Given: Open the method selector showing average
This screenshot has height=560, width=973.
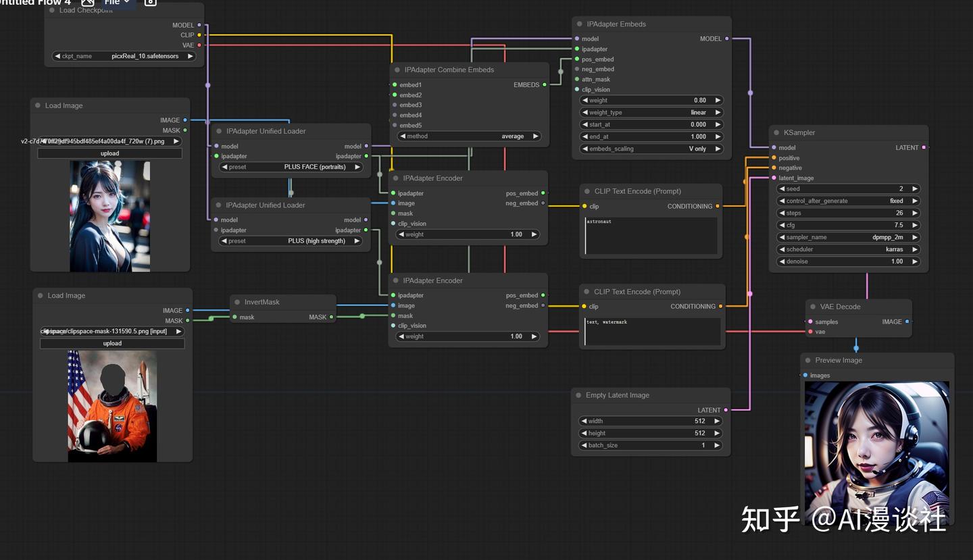Looking at the screenshot, I should [x=468, y=136].
